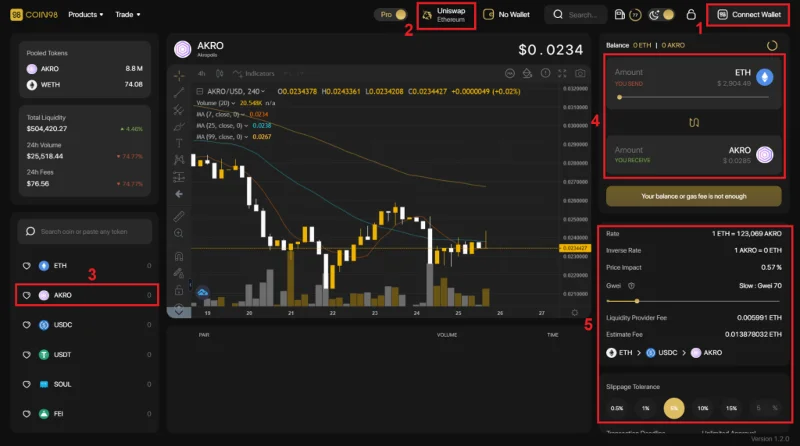Favorite USDT with the heart icon
Image resolution: width=800 pixels, height=446 pixels.
(27, 355)
